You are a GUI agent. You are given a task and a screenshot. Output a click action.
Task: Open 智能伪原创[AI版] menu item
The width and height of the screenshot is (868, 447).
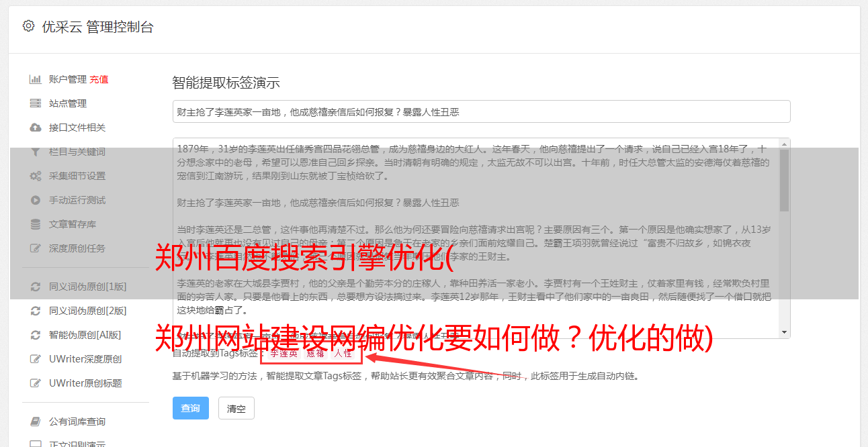coord(85,335)
